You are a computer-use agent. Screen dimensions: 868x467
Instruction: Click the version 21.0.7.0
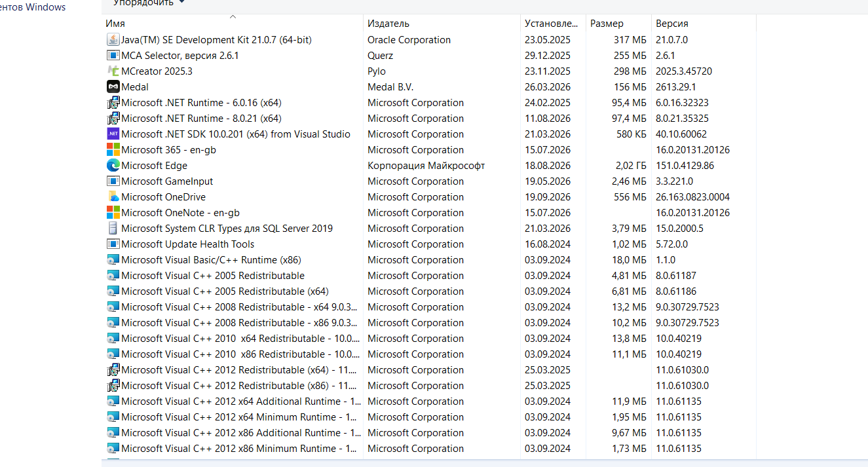671,40
